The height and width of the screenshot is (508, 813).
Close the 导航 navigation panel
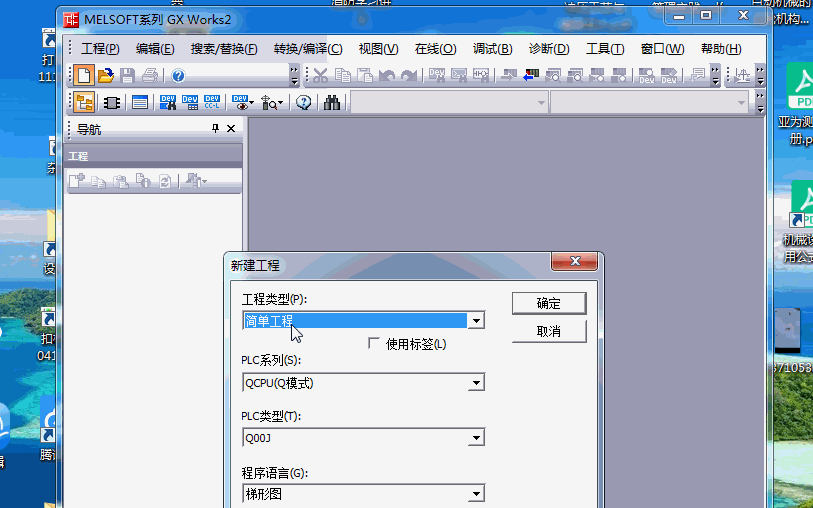(232, 129)
